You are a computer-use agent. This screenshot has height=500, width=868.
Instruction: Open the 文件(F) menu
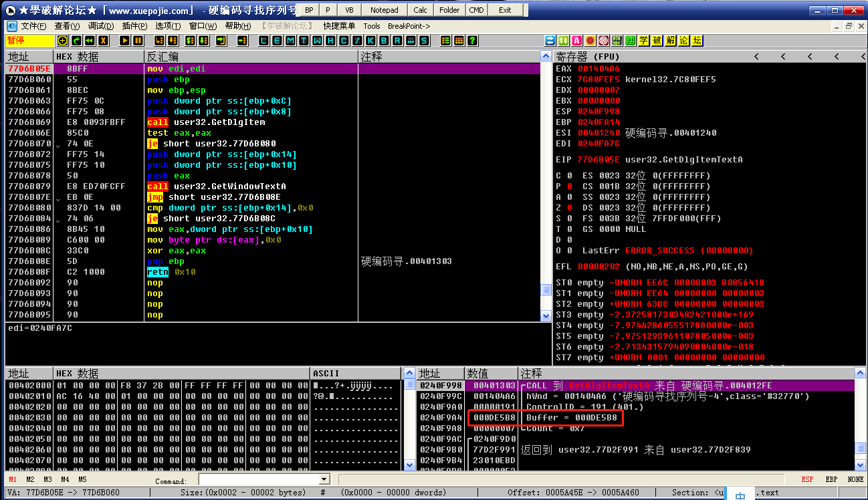coord(33,26)
